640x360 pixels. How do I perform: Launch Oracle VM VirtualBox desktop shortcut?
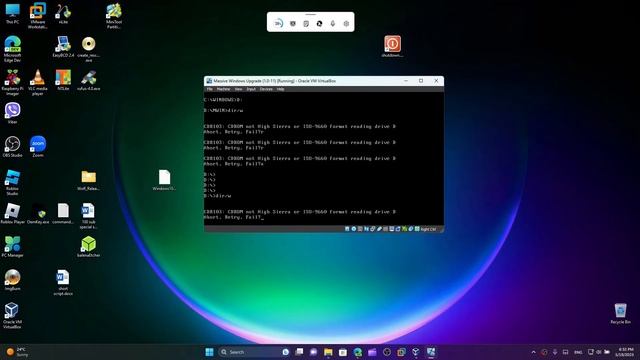pos(12,316)
